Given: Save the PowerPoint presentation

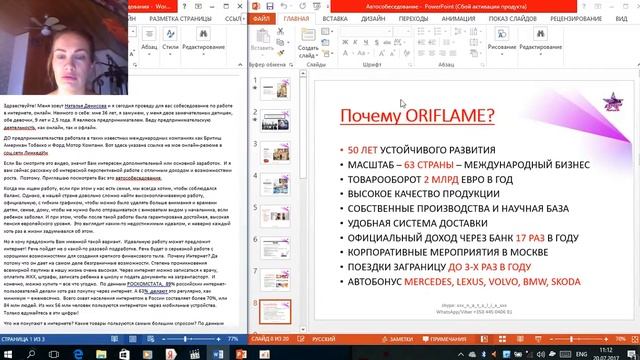Looking at the screenshot, I should tap(270, 6).
